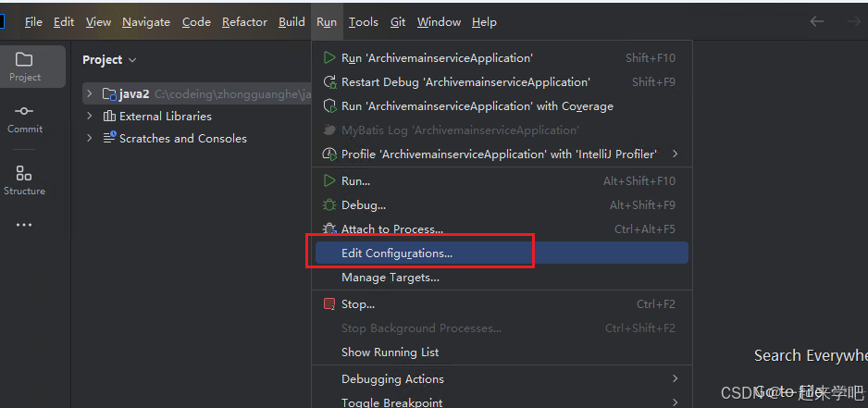Open the Profile with IntelliJ Profiler submenu arrow

pyautogui.click(x=675, y=154)
